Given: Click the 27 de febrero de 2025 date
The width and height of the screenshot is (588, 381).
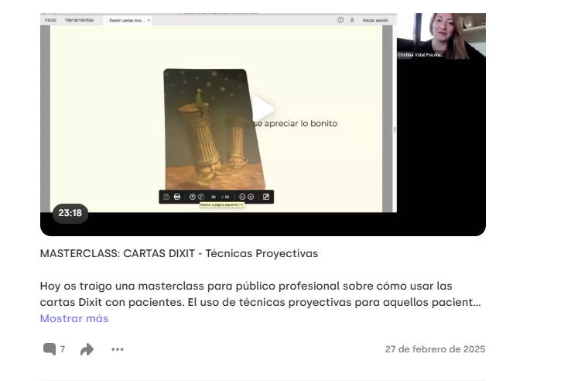Looking at the screenshot, I should click(435, 349).
